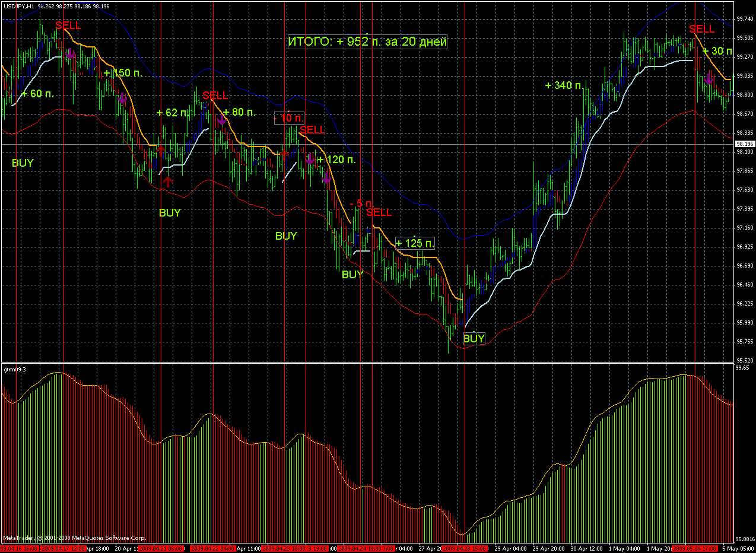Screen dimensions: 756x553
Task: Click the 30 Apr 12:00 time axis label
Action: point(587,549)
